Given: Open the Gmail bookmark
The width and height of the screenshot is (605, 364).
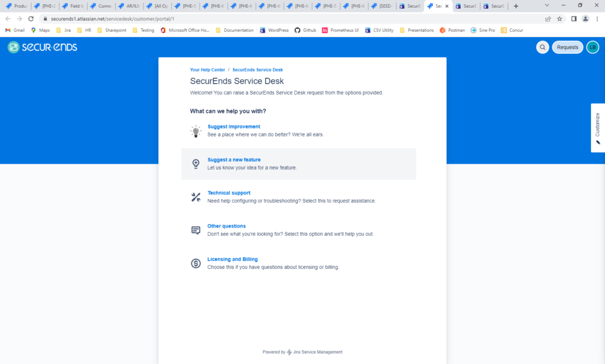Looking at the screenshot, I should tap(15, 30).
